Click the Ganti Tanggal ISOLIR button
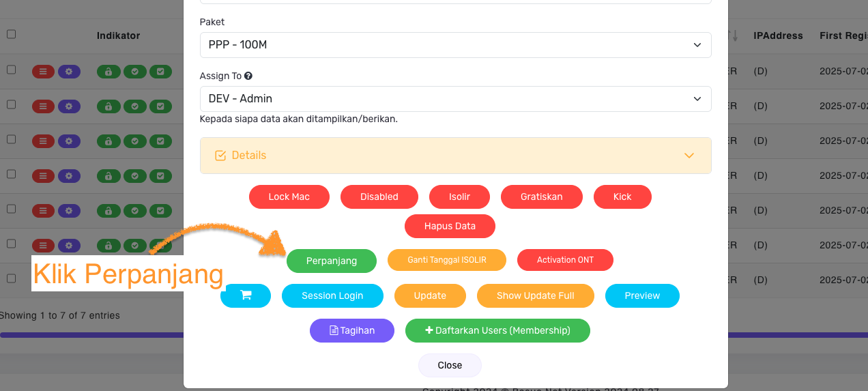868x391 pixels. click(447, 260)
